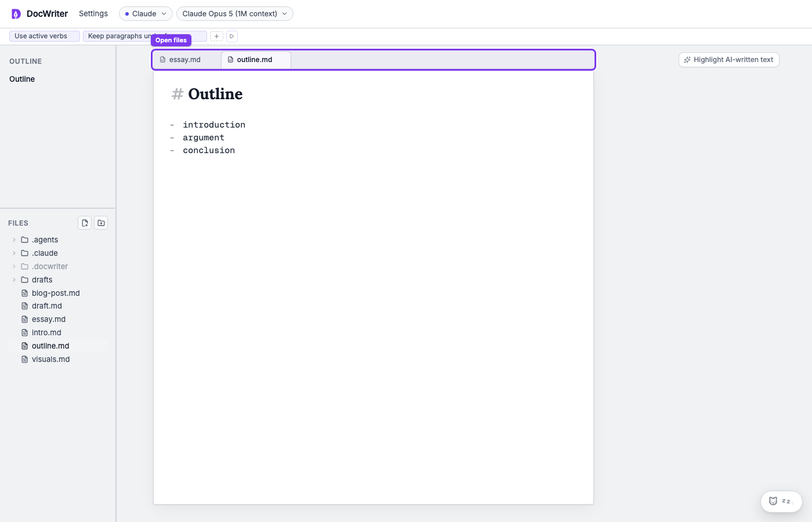Select the 'Use active verbs' rule chip
Image resolution: width=812 pixels, height=522 pixels.
point(45,36)
